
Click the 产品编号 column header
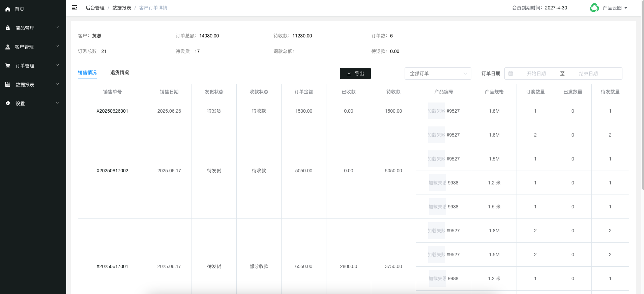pos(444,92)
